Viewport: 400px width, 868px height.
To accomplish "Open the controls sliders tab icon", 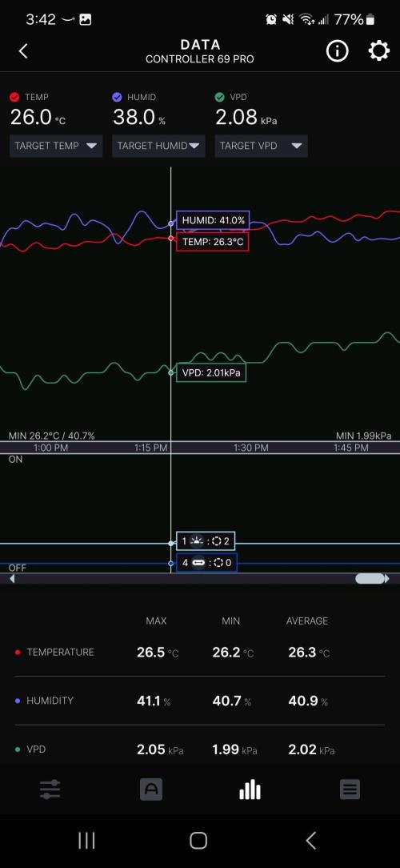I will [50, 790].
